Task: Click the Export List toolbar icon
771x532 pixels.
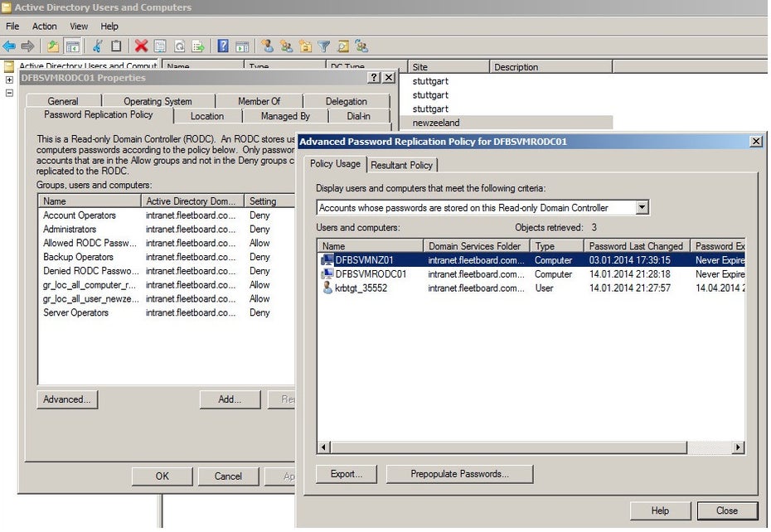Action: pos(198,46)
